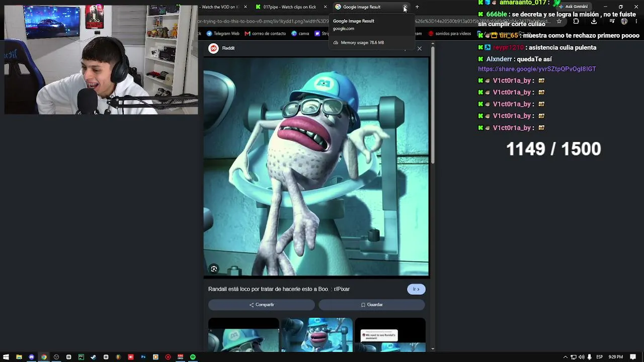Open FL Studio from the taskbar

click(x=118, y=357)
